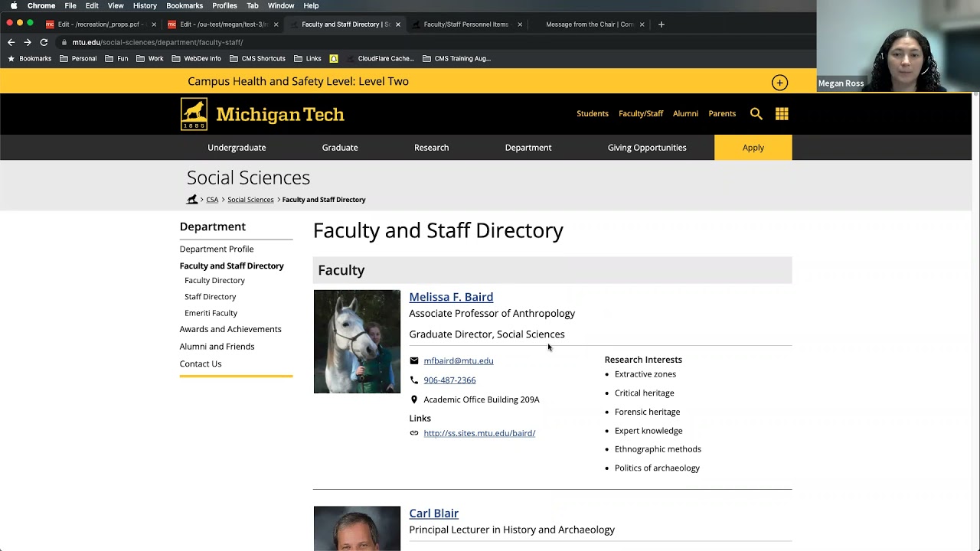Open Alumni and Friends in the sidebar
Screen dimensions: 980x551
(217, 347)
